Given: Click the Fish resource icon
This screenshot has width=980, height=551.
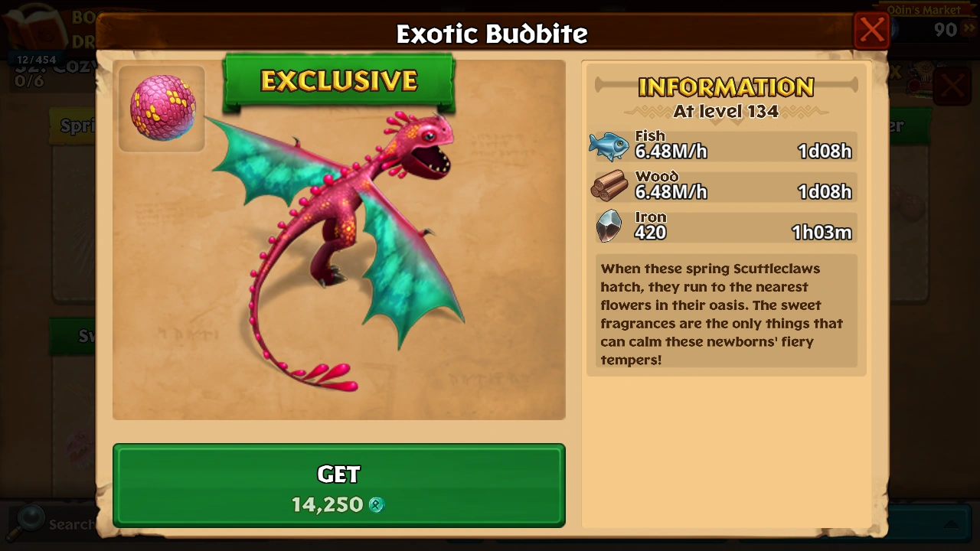Looking at the screenshot, I should [x=609, y=146].
